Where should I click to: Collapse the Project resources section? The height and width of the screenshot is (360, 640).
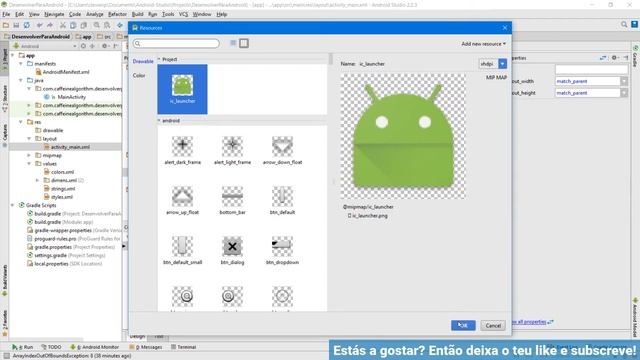pyautogui.click(x=159, y=59)
